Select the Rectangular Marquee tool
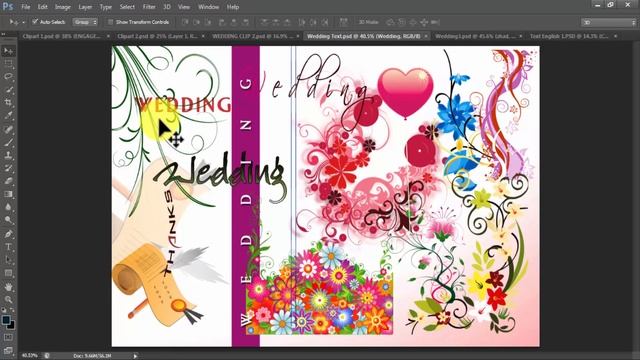Image resolution: width=640 pixels, height=360 pixels. point(8,64)
